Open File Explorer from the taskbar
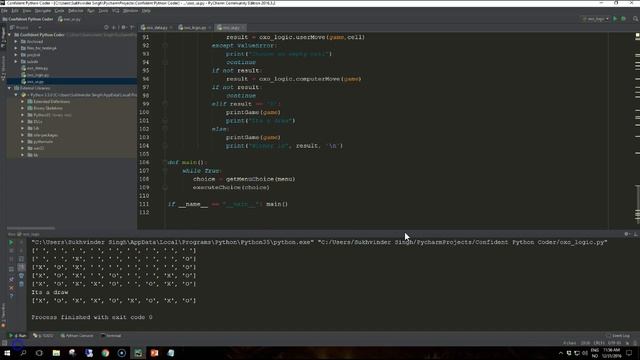Screen dimensions: 640x360 coord(56,353)
